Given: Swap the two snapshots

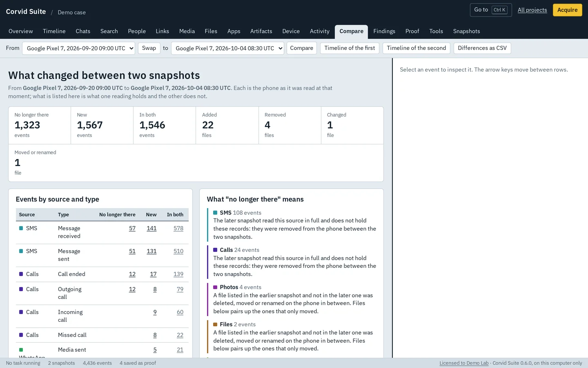Looking at the screenshot, I should (149, 48).
